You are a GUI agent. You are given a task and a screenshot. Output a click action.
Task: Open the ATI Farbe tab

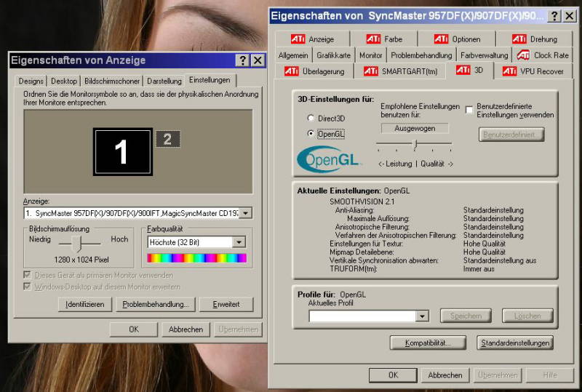384,39
